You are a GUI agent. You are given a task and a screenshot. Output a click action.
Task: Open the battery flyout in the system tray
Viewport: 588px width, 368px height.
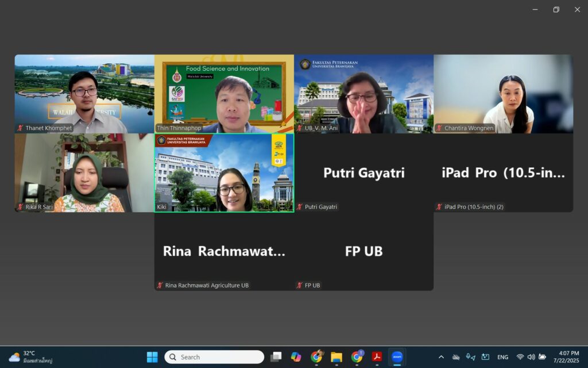(542, 356)
